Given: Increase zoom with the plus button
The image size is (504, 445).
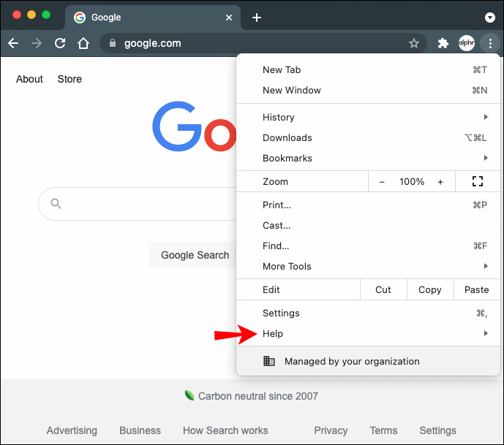Looking at the screenshot, I should (440, 182).
